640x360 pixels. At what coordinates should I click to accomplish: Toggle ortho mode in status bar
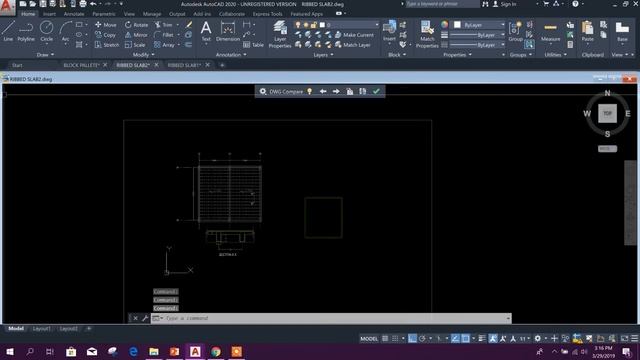pos(412,338)
